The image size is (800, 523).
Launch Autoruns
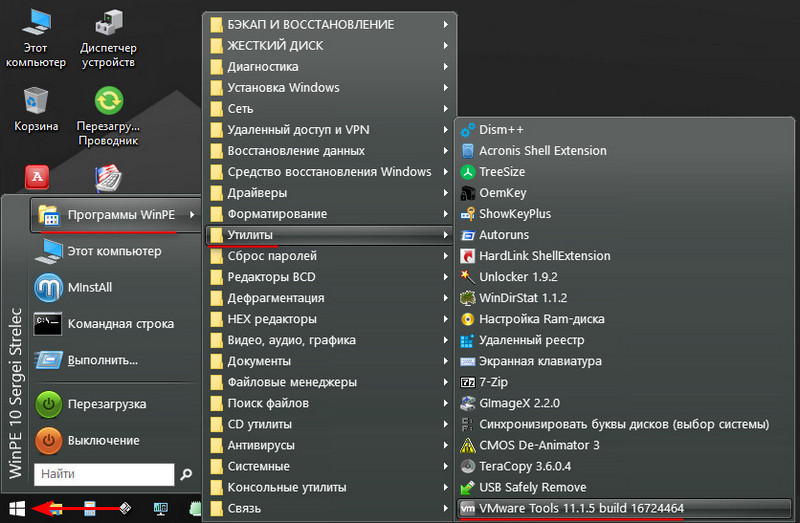click(x=624, y=235)
